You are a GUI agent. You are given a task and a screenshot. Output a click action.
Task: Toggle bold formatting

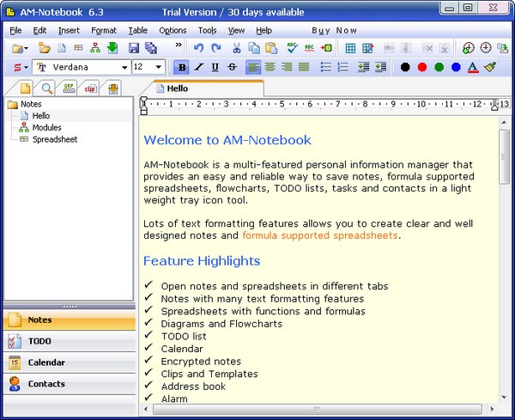(x=182, y=67)
